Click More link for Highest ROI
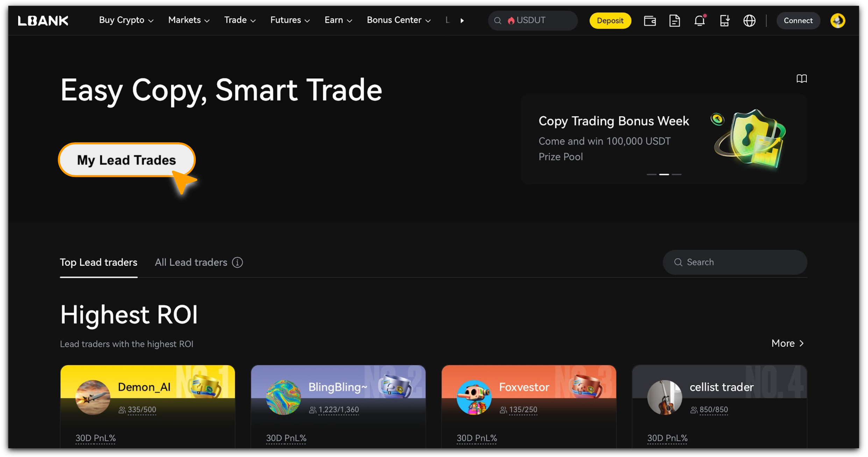The width and height of the screenshot is (868, 457). click(788, 343)
